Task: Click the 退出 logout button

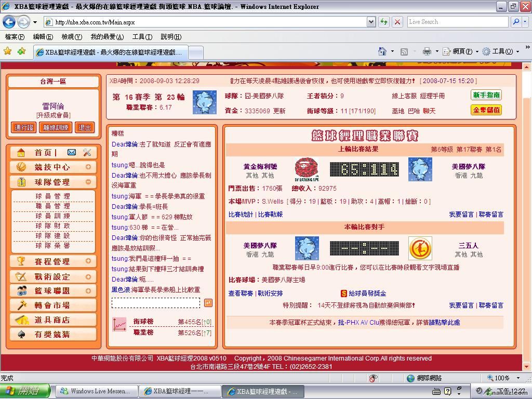Action: coord(85,128)
